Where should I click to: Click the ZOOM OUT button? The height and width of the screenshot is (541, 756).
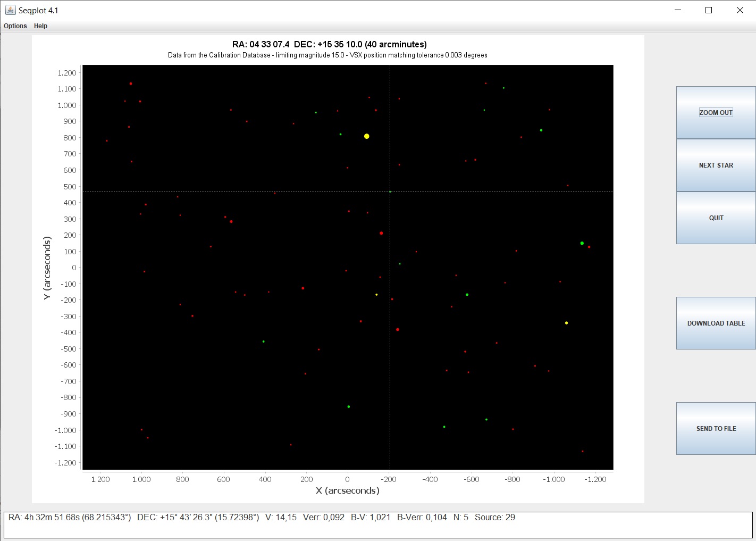pos(716,112)
